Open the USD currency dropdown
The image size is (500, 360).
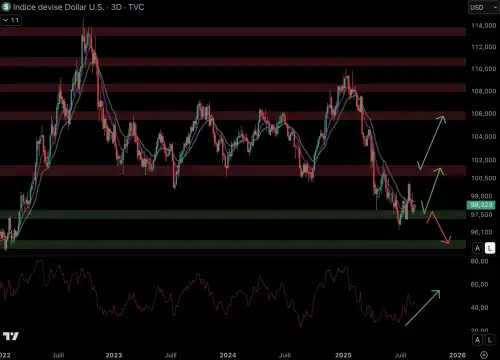483,7
